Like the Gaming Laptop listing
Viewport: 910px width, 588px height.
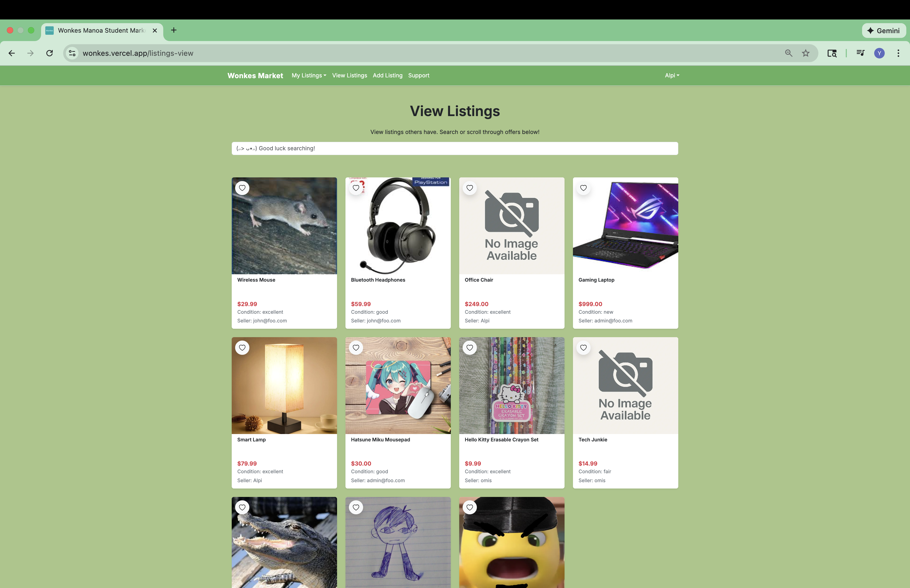point(583,188)
